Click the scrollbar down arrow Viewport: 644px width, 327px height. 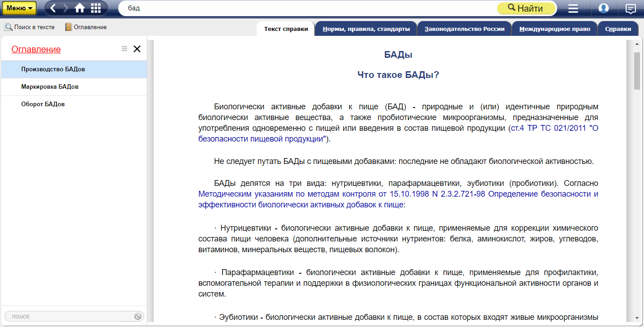pyautogui.click(x=637, y=318)
